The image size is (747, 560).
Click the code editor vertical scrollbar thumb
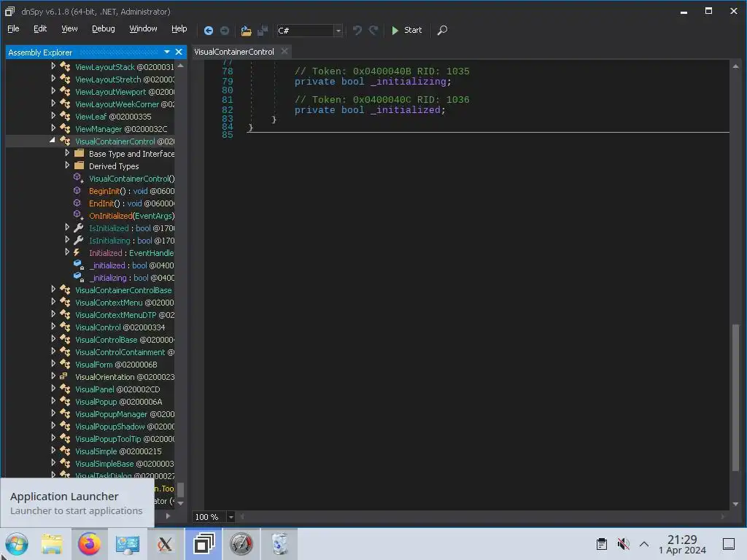click(735, 397)
